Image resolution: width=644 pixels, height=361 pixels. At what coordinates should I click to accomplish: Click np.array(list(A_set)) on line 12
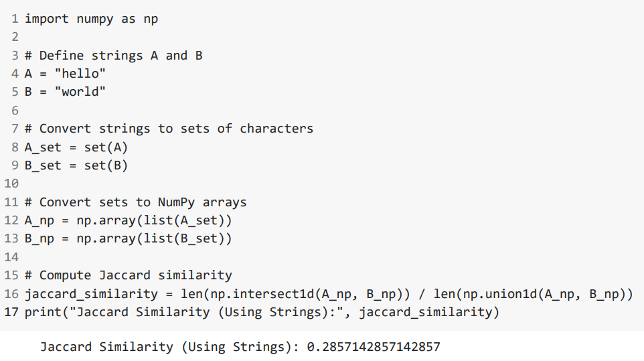[x=154, y=220]
